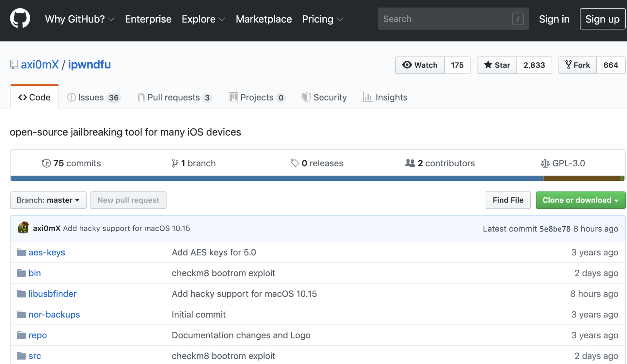Viewport: 627px width, 364px height.
Task: View the 2,833 stargazers count
Action: tap(534, 65)
